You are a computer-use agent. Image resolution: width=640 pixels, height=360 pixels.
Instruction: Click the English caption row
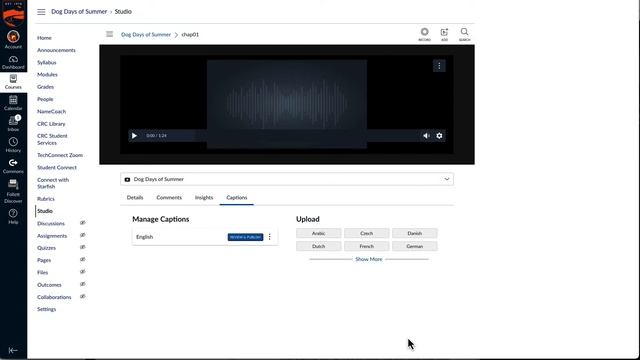click(205, 237)
